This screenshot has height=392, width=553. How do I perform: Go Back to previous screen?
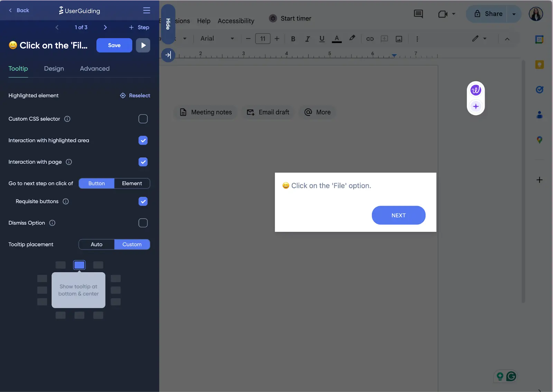point(19,10)
